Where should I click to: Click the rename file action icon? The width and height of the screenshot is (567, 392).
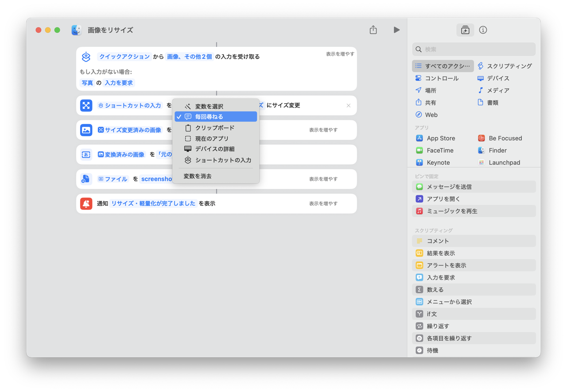[x=86, y=155]
